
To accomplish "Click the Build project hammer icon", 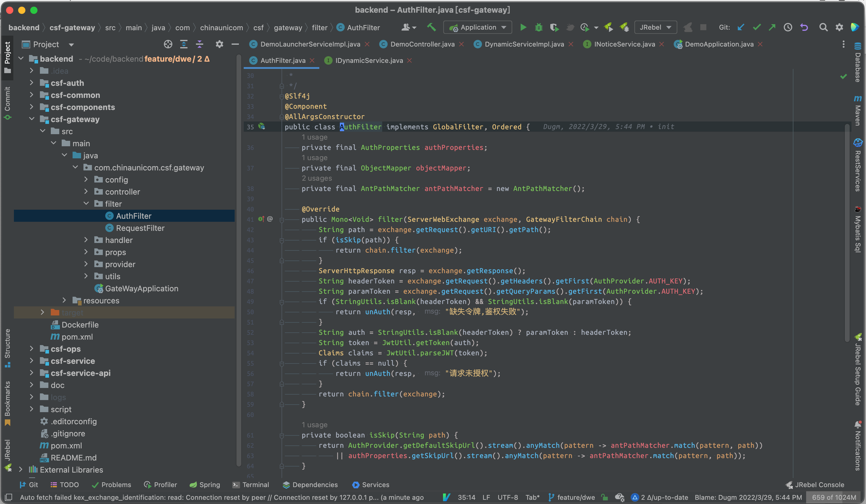I will coord(431,27).
